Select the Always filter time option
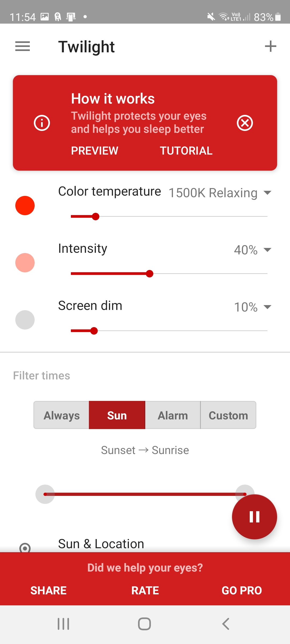This screenshot has height=644, width=290. (61, 415)
